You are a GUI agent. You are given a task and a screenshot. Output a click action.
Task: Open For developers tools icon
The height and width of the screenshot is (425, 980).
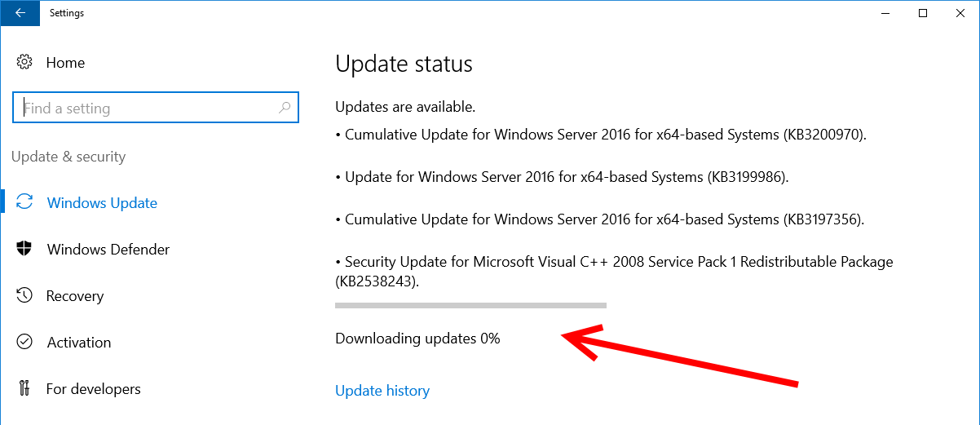24,388
